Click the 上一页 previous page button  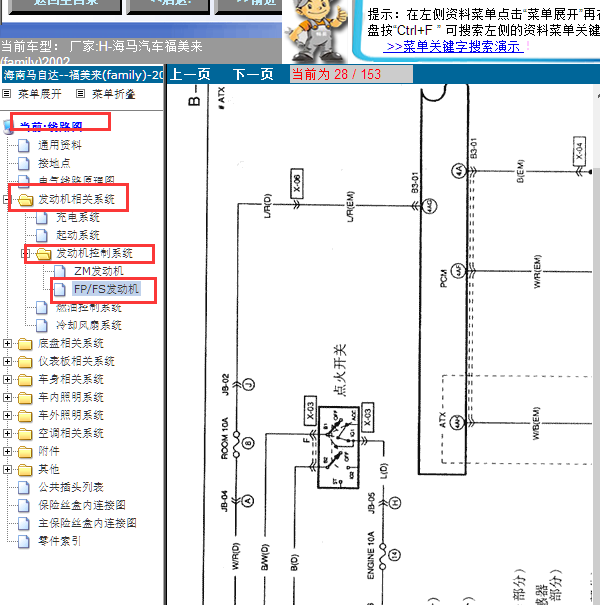(190, 74)
